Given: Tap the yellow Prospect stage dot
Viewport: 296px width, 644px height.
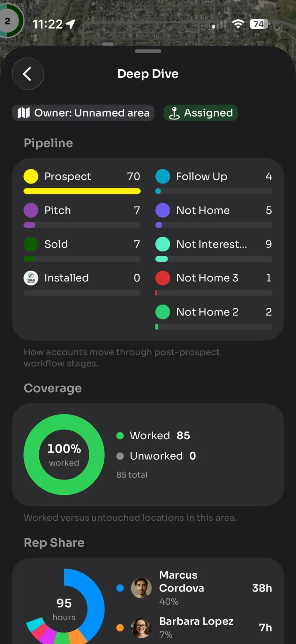Looking at the screenshot, I should click(x=31, y=176).
